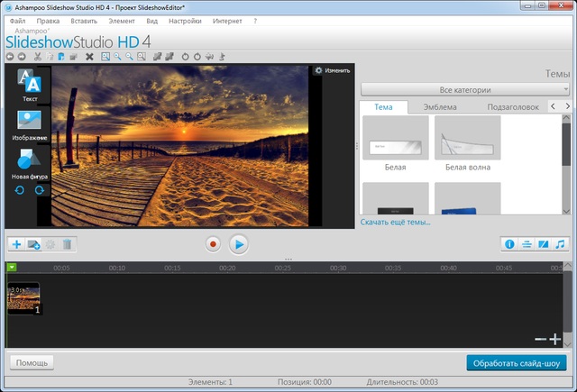Click the Текст (Text) tool icon
This screenshot has width=577, height=392.
tap(29, 82)
